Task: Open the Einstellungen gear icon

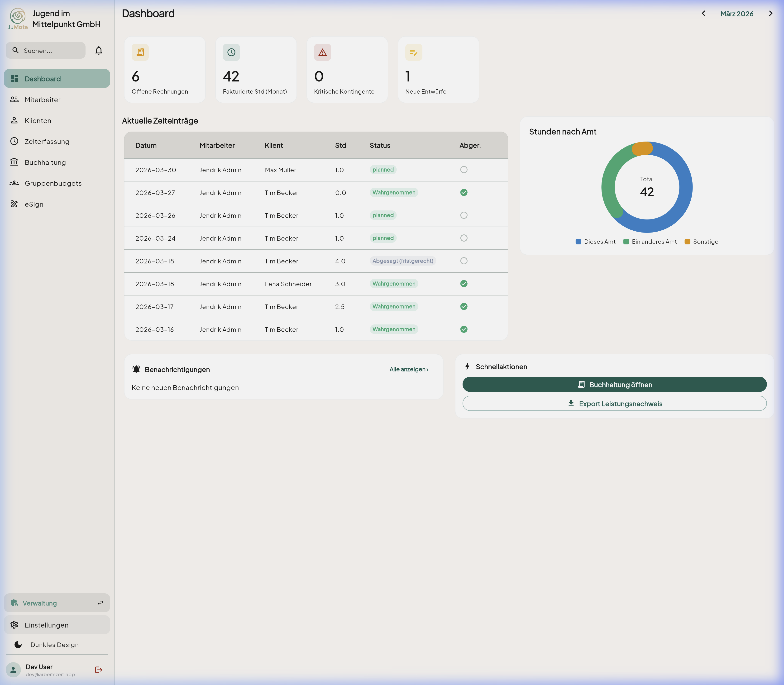Action: [14, 625]
